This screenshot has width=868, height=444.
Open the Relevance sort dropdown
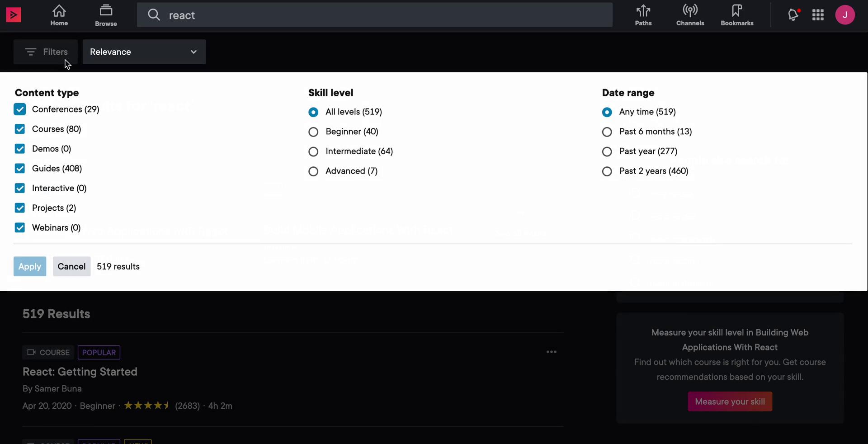click(144, 52)
